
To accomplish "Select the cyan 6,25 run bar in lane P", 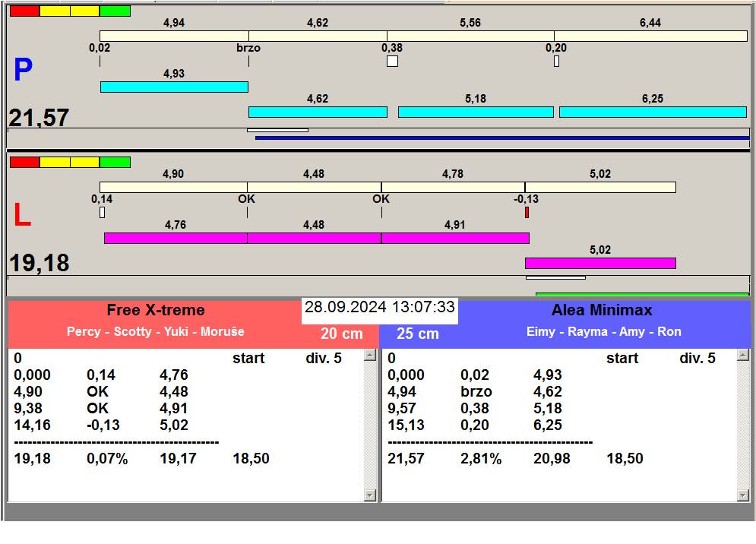I will coord(653,112).
